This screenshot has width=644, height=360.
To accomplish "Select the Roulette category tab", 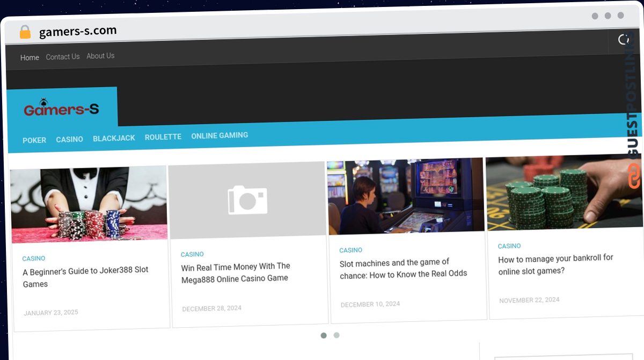I will (163, 137).
